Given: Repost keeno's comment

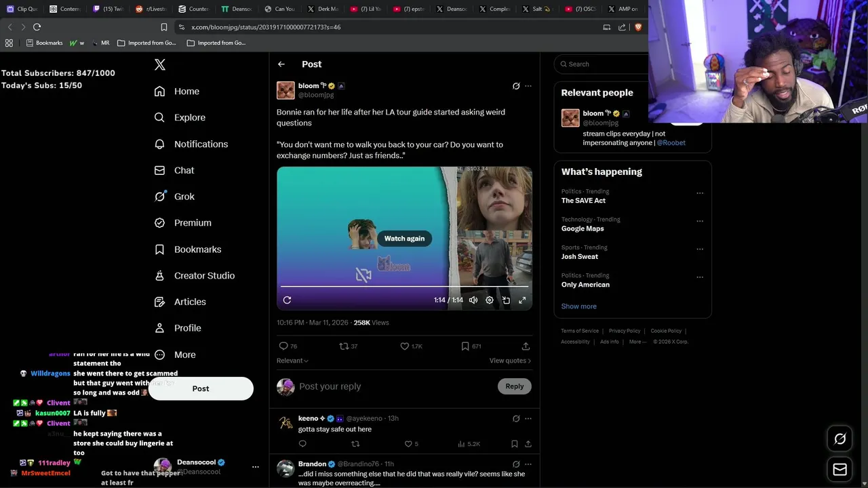Looking at the screenshot, I should coord(355,444).
